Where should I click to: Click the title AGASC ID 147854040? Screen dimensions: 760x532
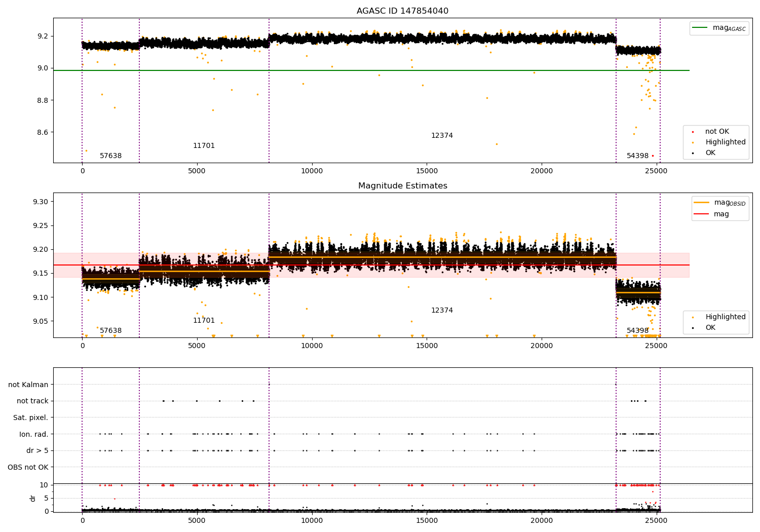pos(402,11)
